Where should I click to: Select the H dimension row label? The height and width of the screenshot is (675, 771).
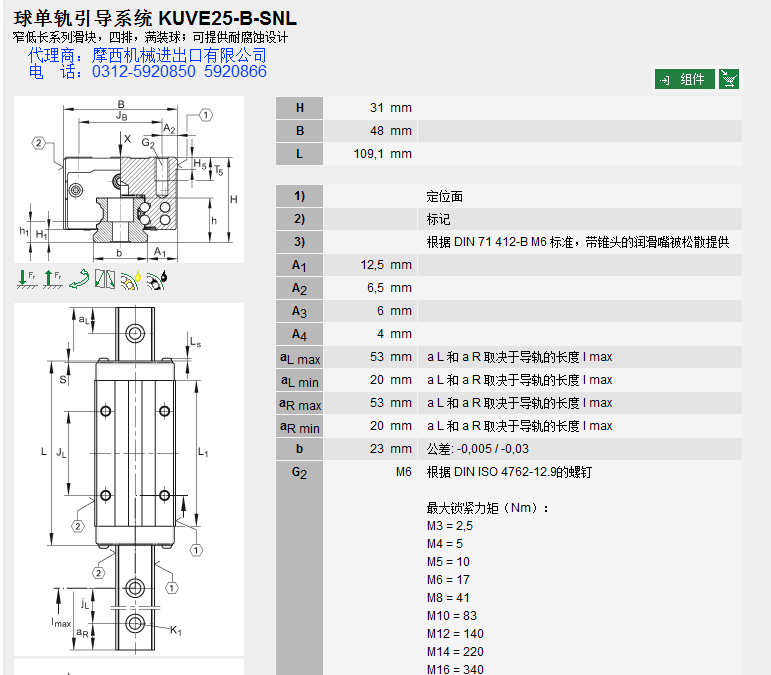[299, 108]
